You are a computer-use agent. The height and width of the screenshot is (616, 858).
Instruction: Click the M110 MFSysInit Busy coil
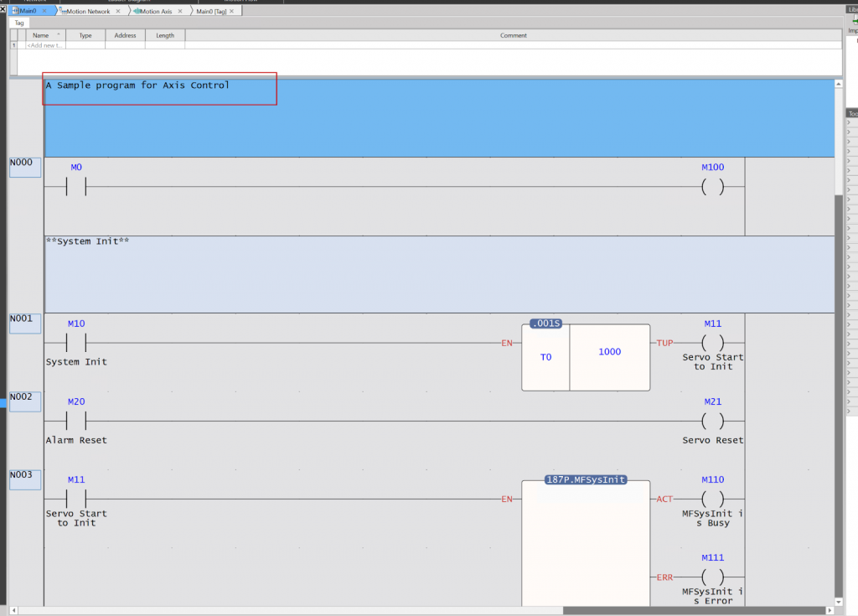click(712, 499)
